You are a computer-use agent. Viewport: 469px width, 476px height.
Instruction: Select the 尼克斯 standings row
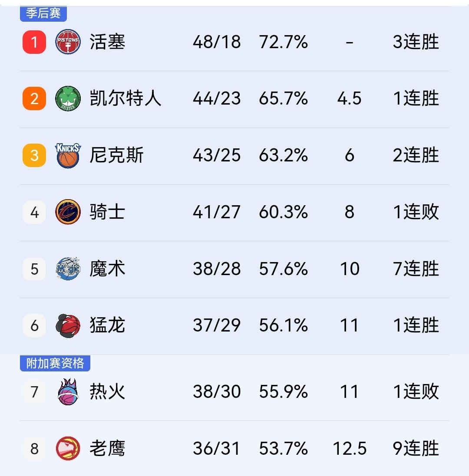click(234, 155)
